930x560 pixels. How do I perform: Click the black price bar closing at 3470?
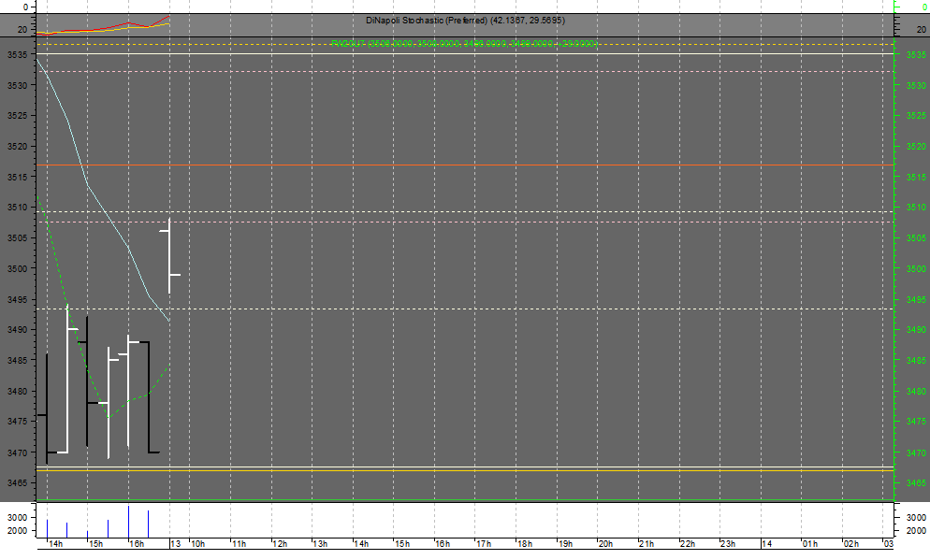point(148,397)
